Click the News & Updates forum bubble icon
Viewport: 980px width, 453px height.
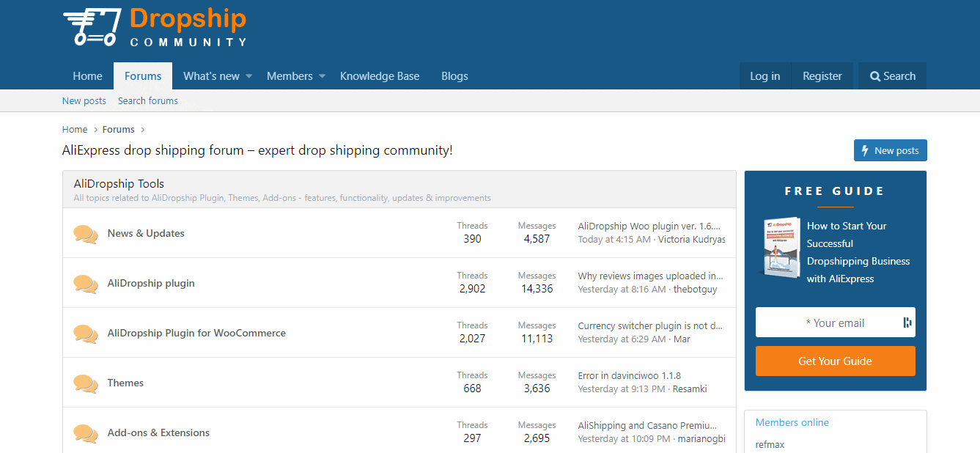coord(86,234)
